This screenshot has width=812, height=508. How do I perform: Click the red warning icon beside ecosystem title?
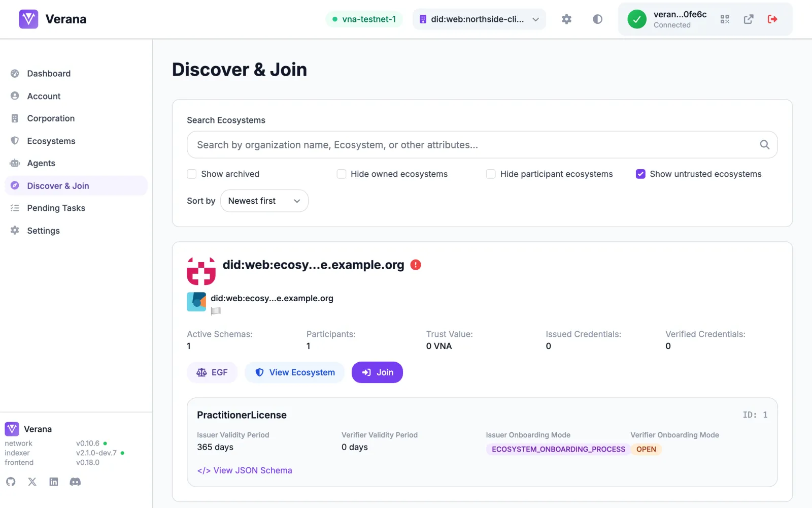(x=416, y=265)
